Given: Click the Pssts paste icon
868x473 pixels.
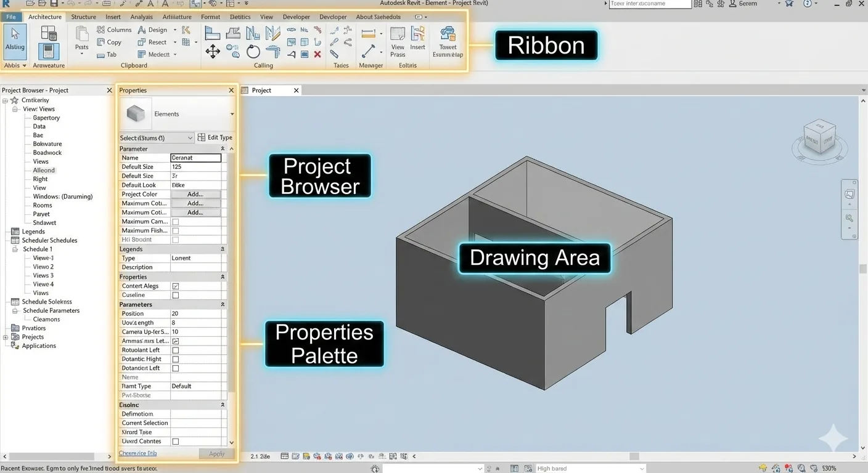Looking at the screenshot, I should [x=82, y=39].
